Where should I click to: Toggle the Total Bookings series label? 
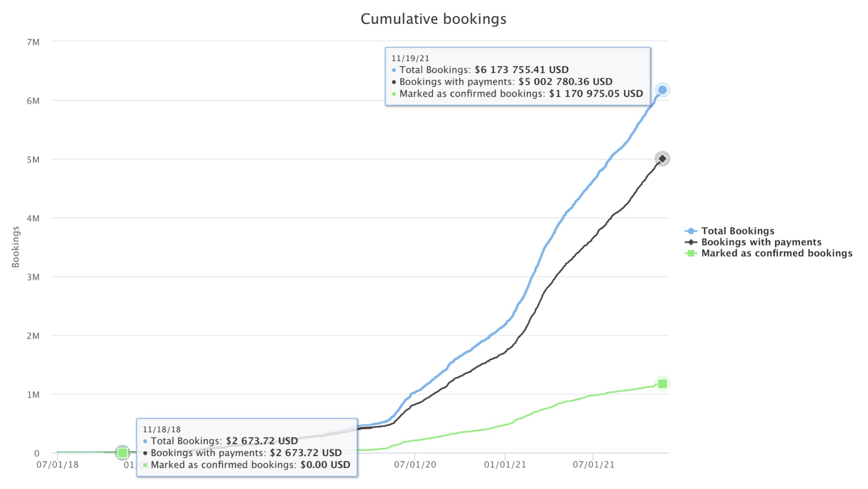pos(737,231)
